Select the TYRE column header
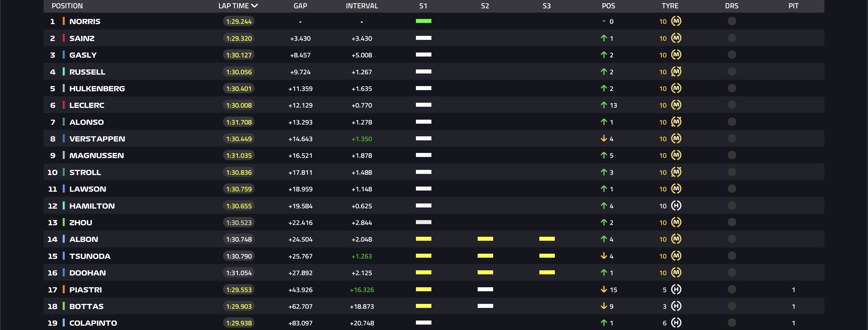 pyautogui.click(x=670, y=6)
